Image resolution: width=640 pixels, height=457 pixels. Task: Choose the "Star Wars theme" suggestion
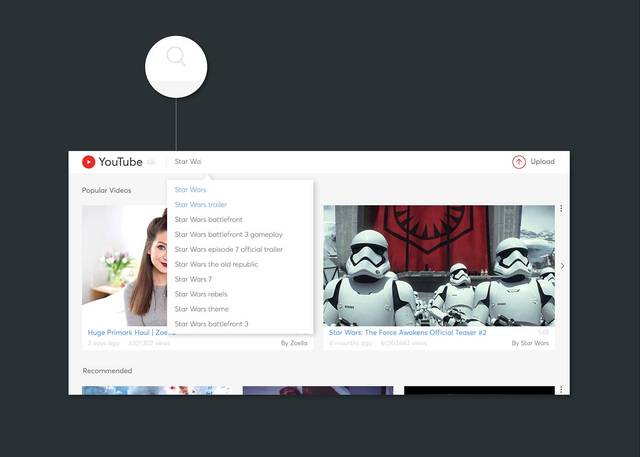(202, 309)
